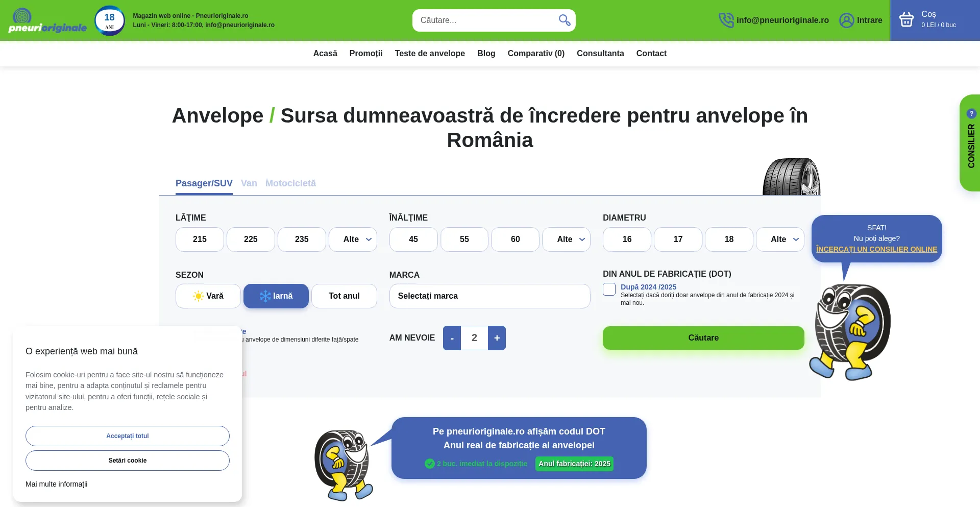Click the search magnifier icon
This screenshot has width=980, height=507.
point(564,20)
